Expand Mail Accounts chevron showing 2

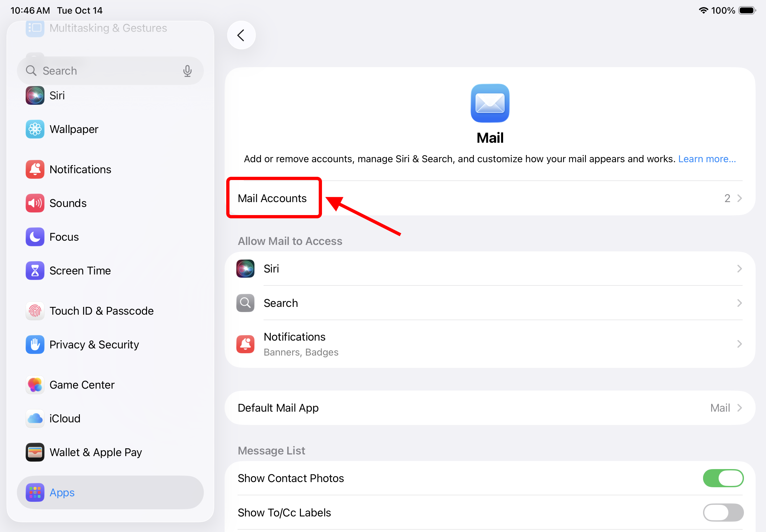(739, 198)
